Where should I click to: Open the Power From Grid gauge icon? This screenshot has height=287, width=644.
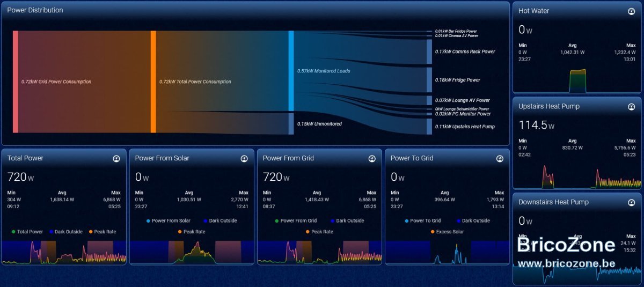pyautogui.click(x=372, y=159)
